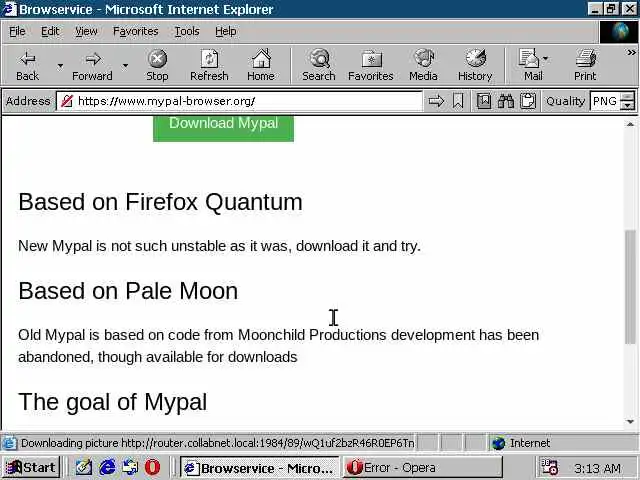Open the Back history dropdown arrow
Viewport: 640px width, 480px height.
(x=60, y=65)
